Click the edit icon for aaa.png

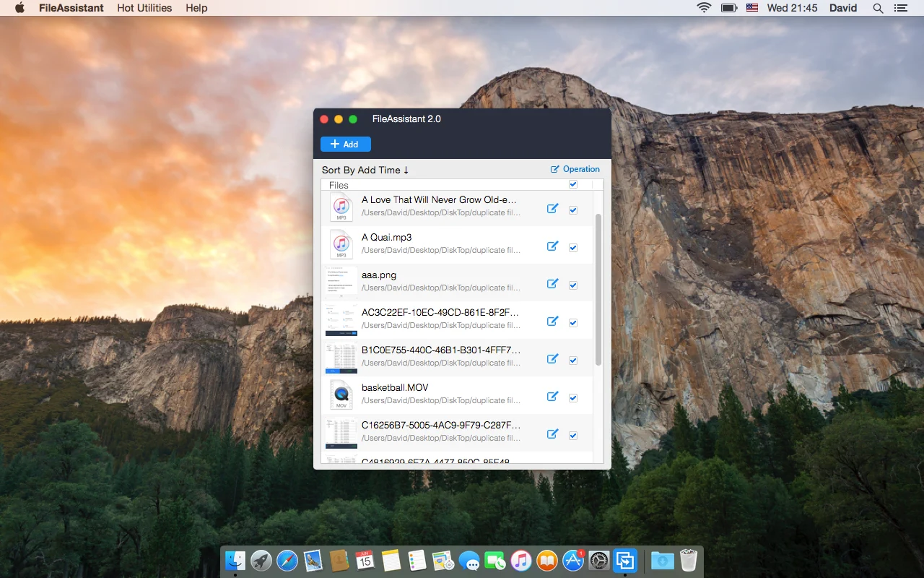(552, 284)
